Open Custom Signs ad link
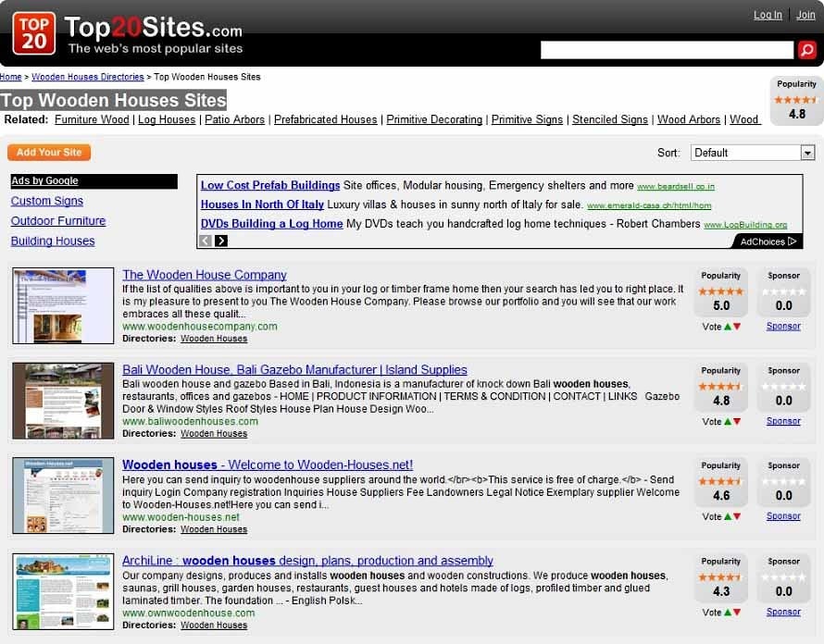The image size is (824, 644). pos(47,201)
